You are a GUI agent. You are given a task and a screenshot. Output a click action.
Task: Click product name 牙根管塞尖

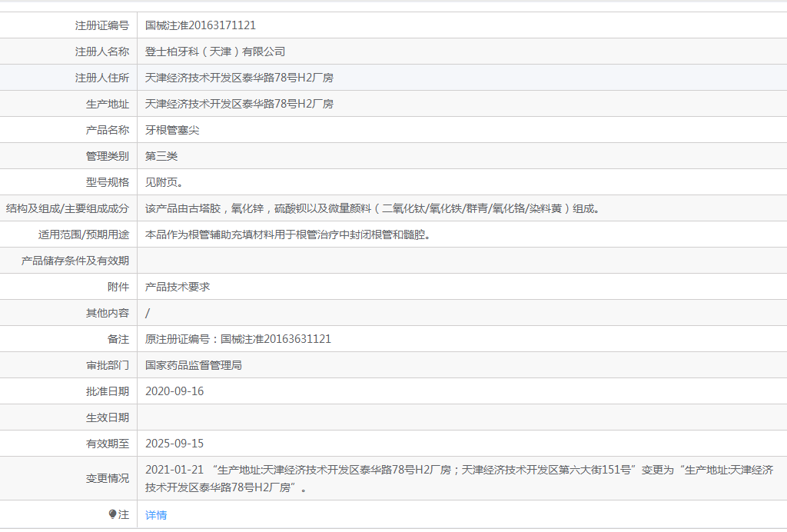[172, 130]
